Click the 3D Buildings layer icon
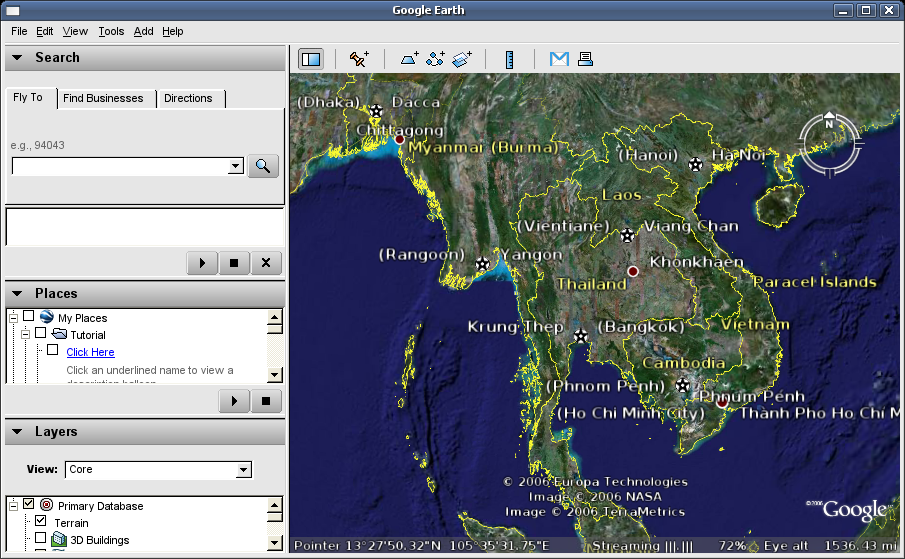905x559 pixels. click(59, 539)
